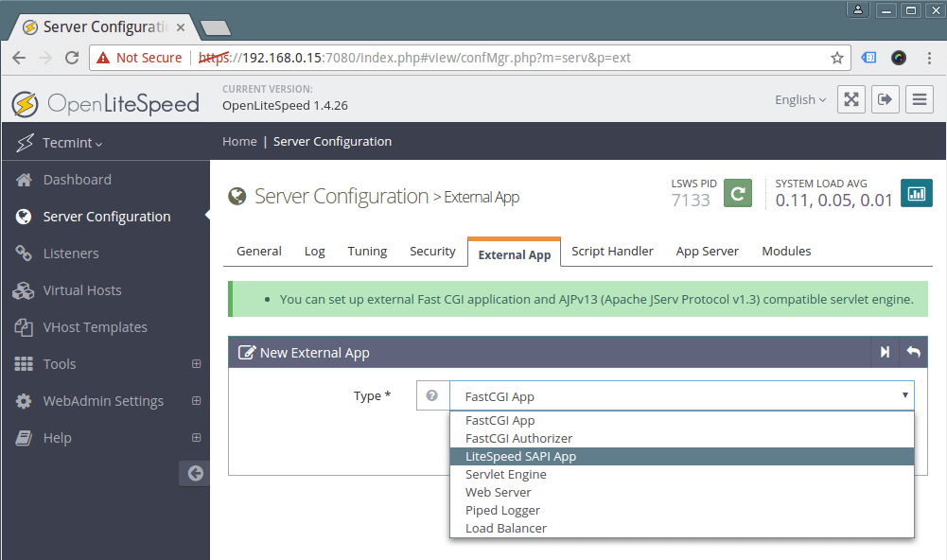Open the English language dropdown
947x560 pixels.
click(x=800, y=99)
